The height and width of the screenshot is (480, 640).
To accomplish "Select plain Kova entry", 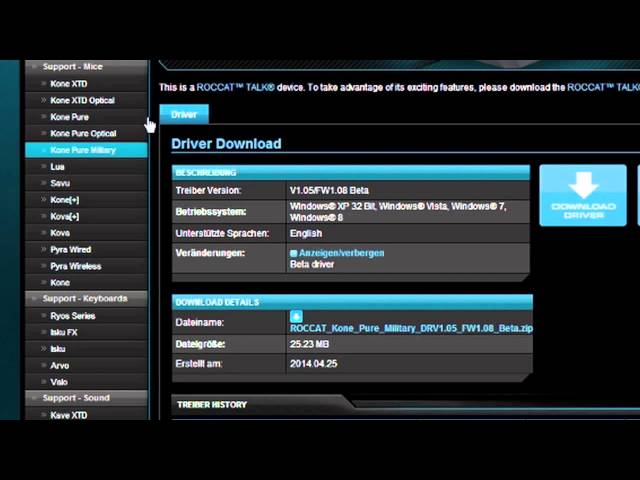I will [x=86, y=233].
